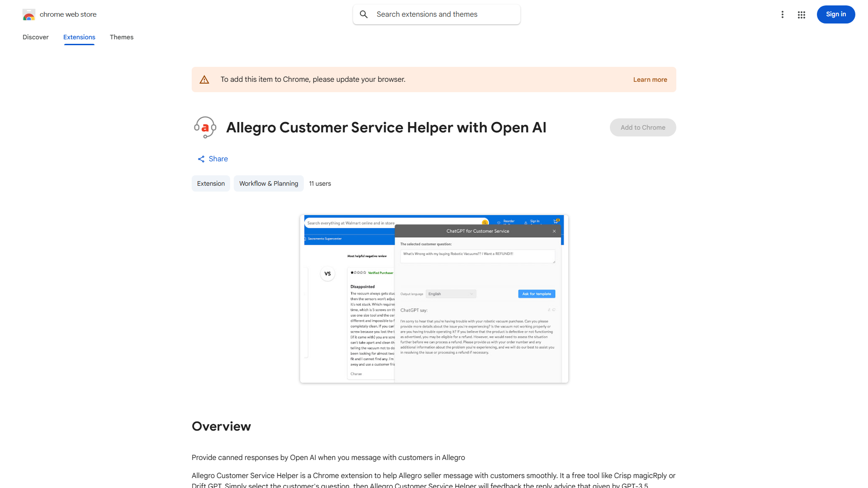Switch to the Discover tab

35,37
